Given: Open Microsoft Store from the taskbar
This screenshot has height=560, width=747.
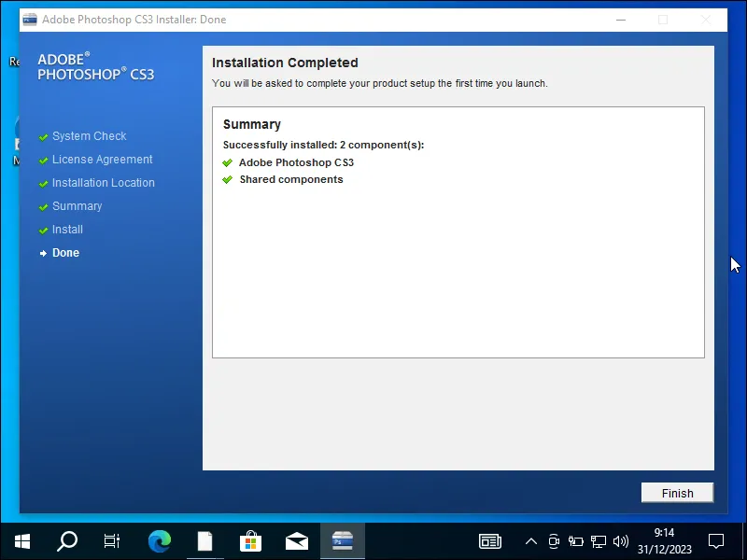Looking at the screenshot, I should [251, 540].
